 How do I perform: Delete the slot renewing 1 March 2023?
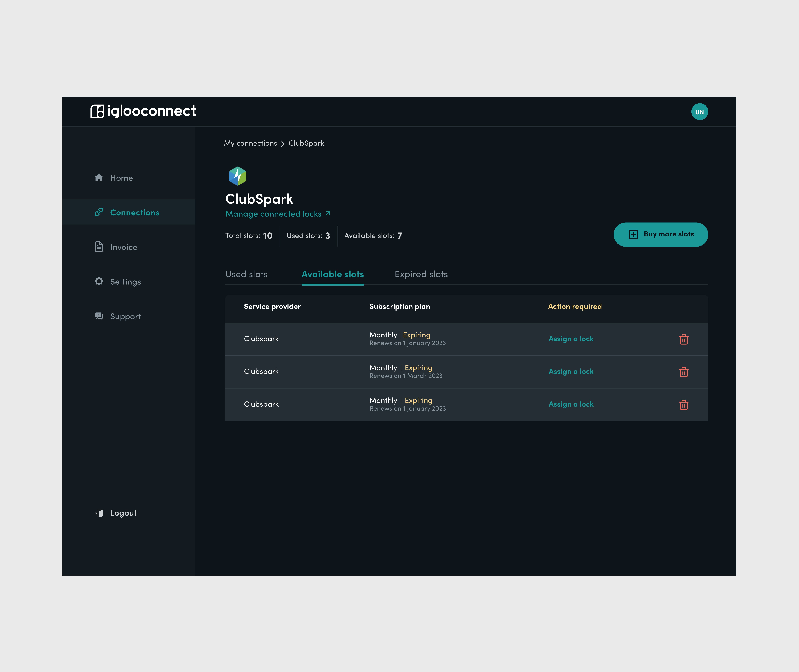(684, 372)
